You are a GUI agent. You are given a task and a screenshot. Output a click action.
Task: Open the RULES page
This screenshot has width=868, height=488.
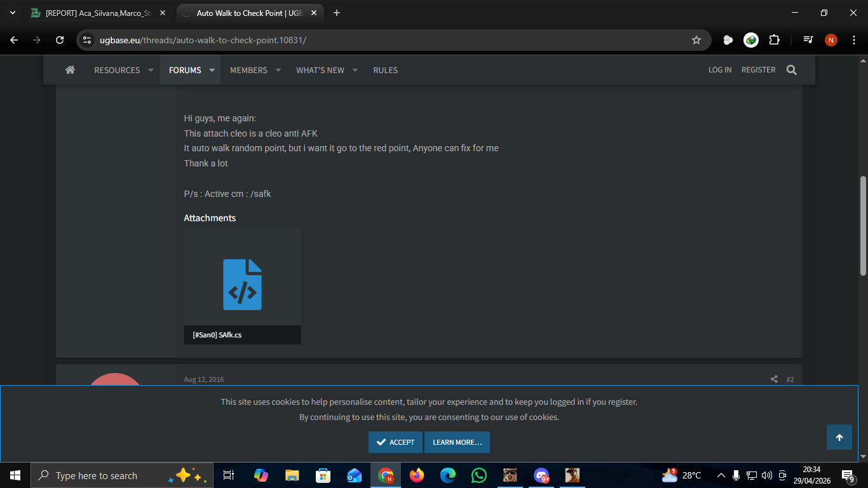[385, 70]
